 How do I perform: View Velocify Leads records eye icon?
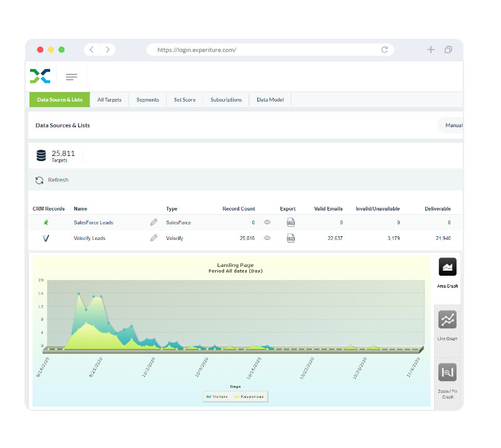click(x=267, y=237)
